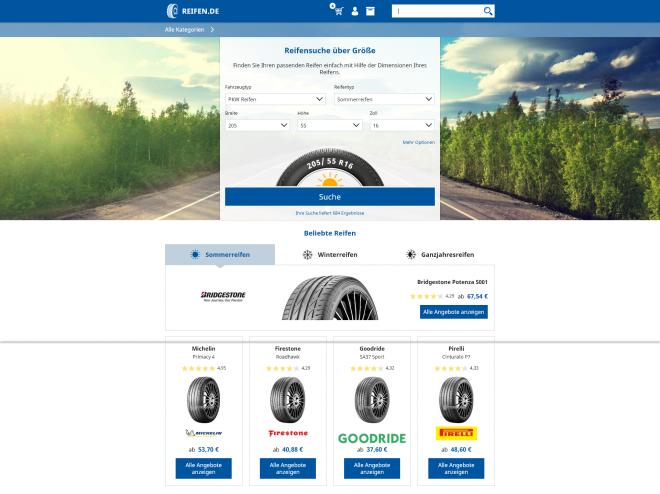Click the Reifensuche über Größe heading
This screenshot has width=660, height=494.
coord(330,50)
